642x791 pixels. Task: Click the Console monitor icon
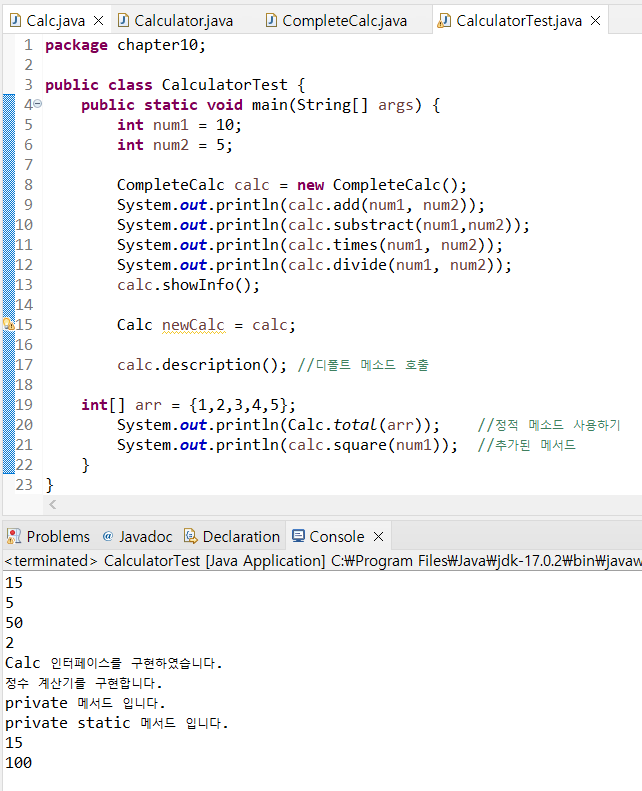click(299, 535)
